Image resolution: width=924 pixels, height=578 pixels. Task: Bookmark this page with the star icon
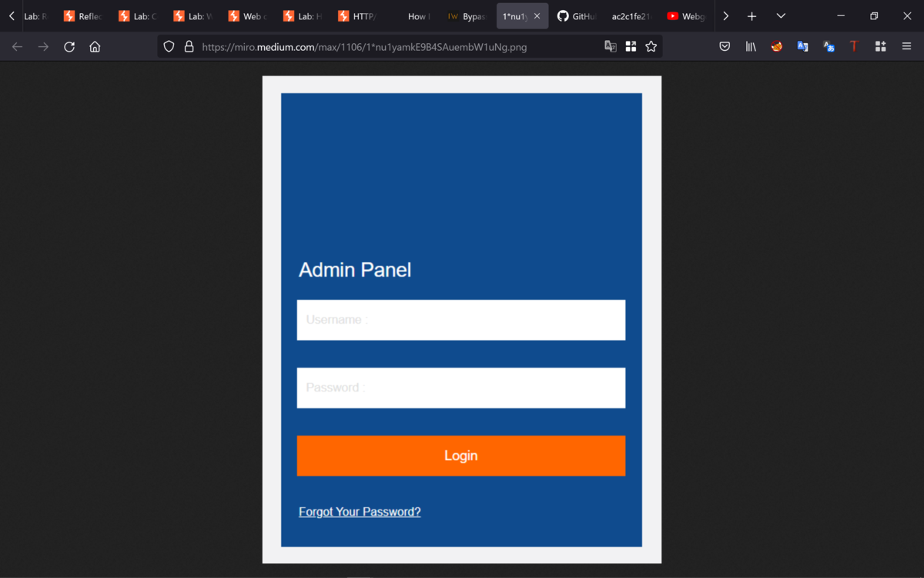[651, 47]
